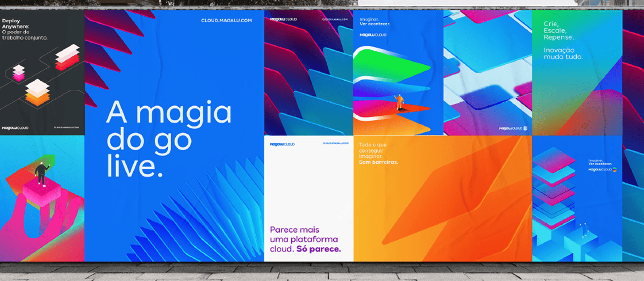
Task: Click the Magalu Cloud logo on the dark poster
Action: pyautogui.click(x=15, y=128)
